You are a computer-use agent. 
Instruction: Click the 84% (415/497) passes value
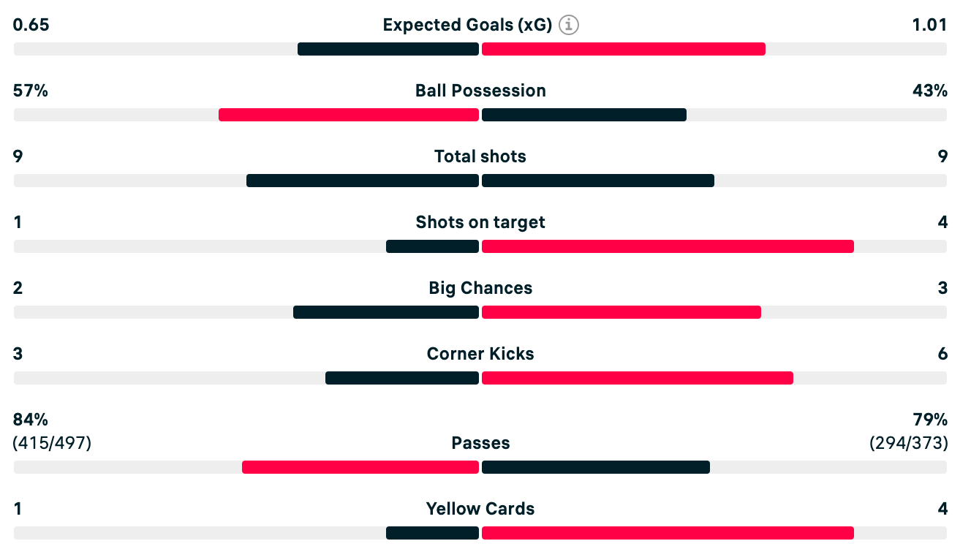pos(52,431)
